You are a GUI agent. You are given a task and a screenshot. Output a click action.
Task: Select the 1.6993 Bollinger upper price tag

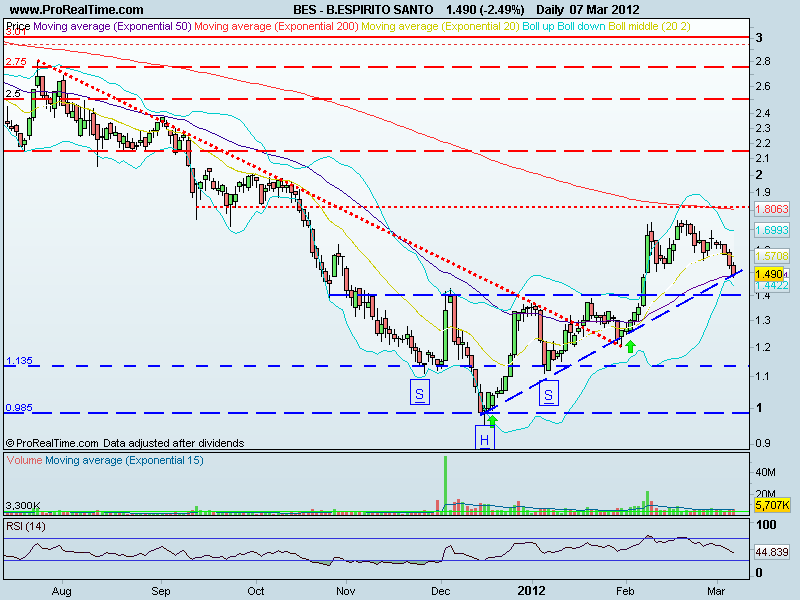pyautogui.click(x=771, y=230)
